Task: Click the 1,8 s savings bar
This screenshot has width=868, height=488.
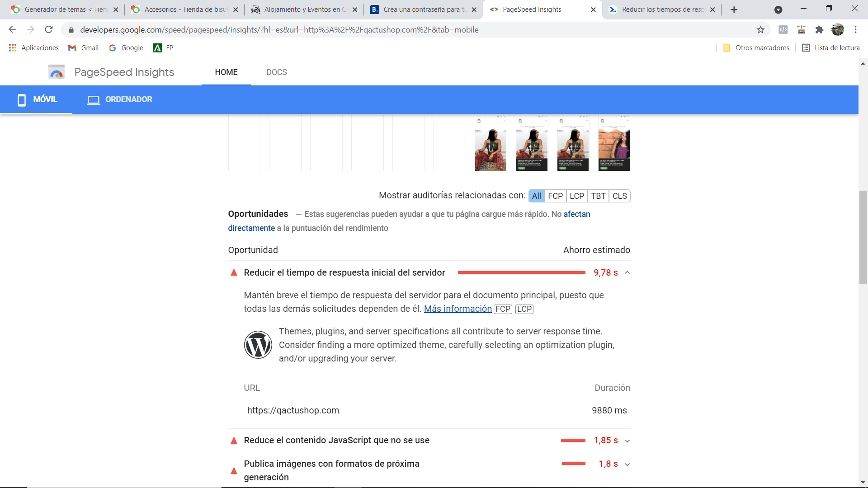Action: [573, 464]
